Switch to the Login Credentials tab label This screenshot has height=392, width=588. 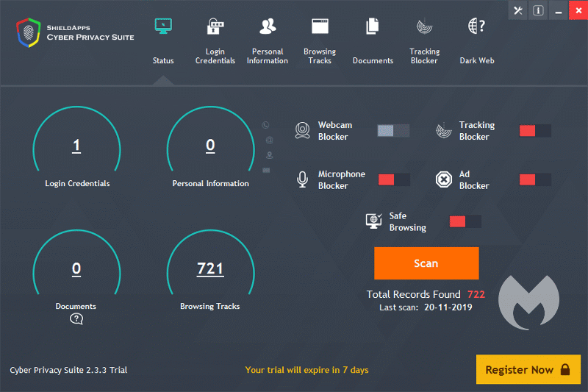[x=215, y=56]
